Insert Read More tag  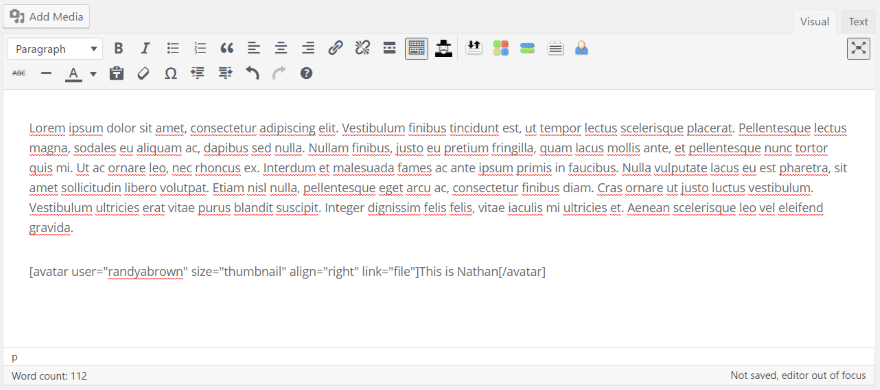pyautogui.click(x=389, y=49)
